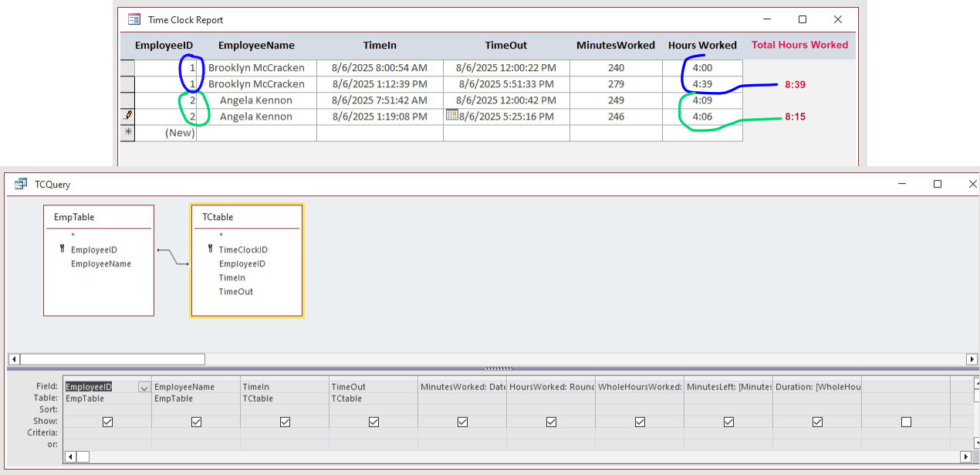980x475 pixels.
Task: Click query grid vertical scrollbar down arrow
Action: (x=976, y=444)
